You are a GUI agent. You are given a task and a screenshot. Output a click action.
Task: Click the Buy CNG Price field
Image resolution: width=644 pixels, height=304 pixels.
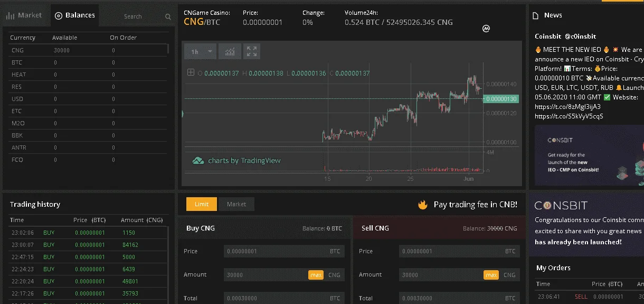[x=284, y=251]
